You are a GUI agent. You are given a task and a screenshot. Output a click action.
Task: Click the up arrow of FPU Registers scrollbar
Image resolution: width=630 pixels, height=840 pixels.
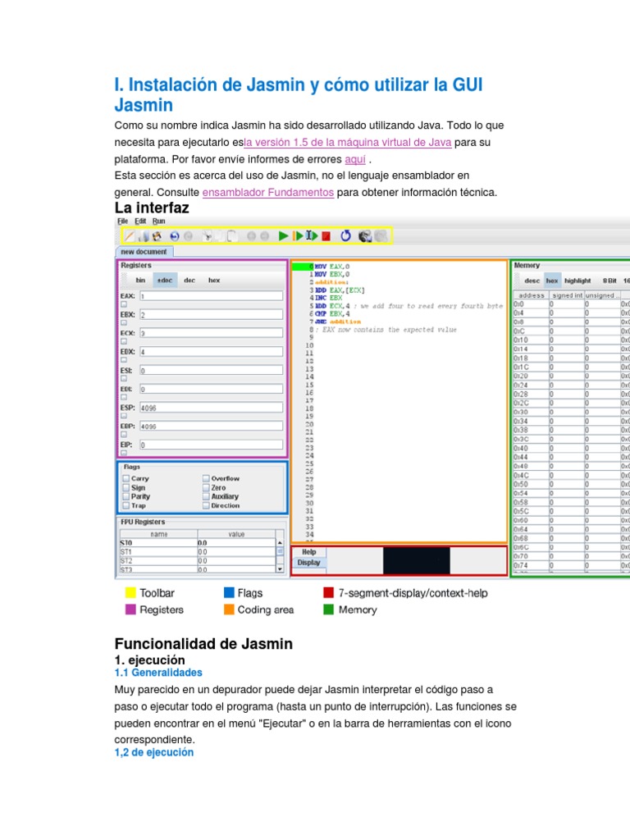coord(280,543)
